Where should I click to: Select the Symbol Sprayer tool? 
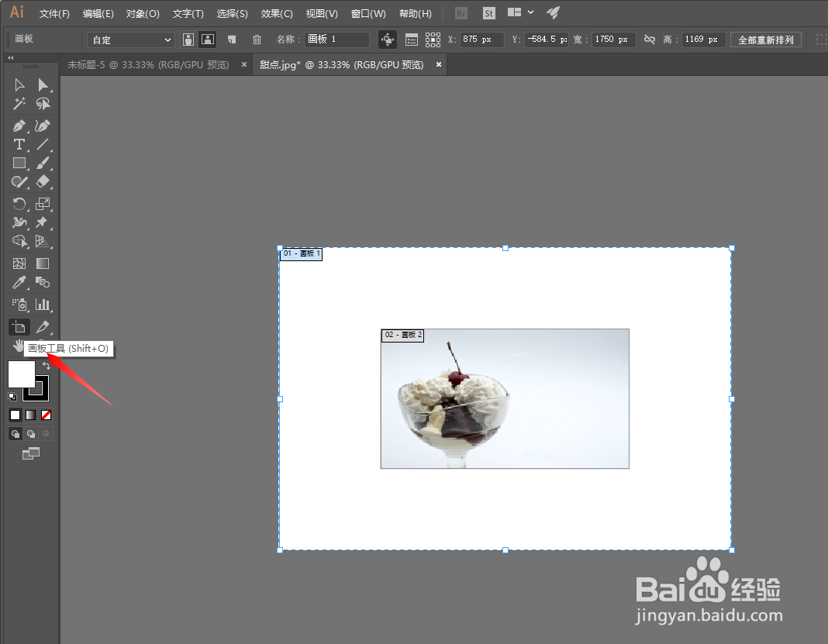pos(19,305)
